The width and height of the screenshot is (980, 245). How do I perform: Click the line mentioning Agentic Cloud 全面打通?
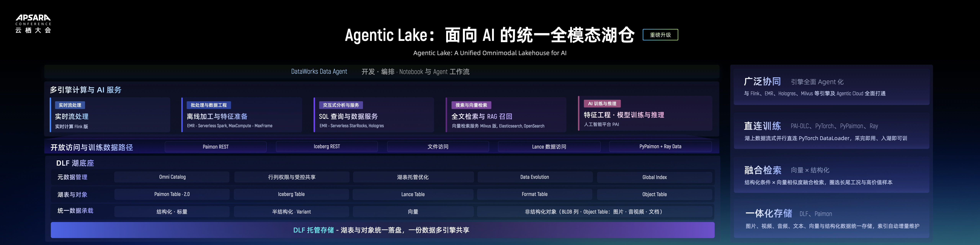[814, 94]
